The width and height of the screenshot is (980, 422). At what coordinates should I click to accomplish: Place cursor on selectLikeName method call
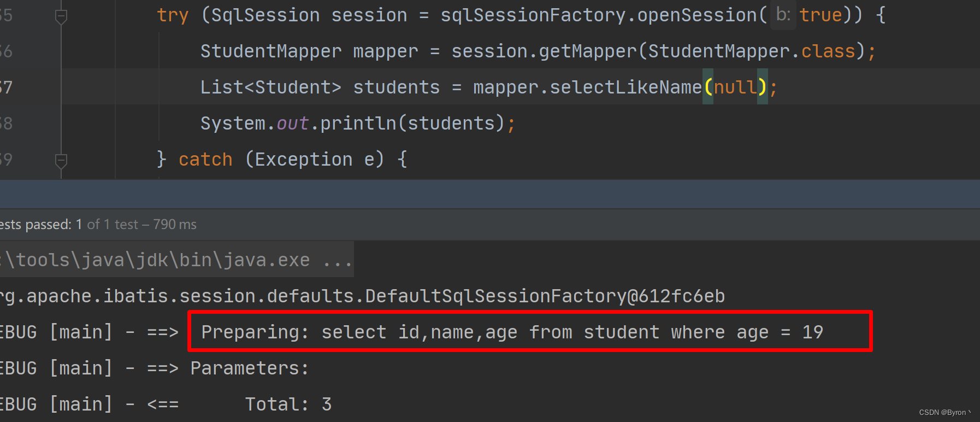(625, 87)
